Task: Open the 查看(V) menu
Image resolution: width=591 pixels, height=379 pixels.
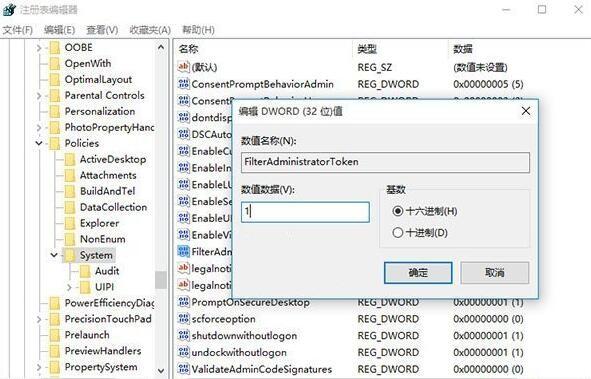Action: click(x=102, y=29)
